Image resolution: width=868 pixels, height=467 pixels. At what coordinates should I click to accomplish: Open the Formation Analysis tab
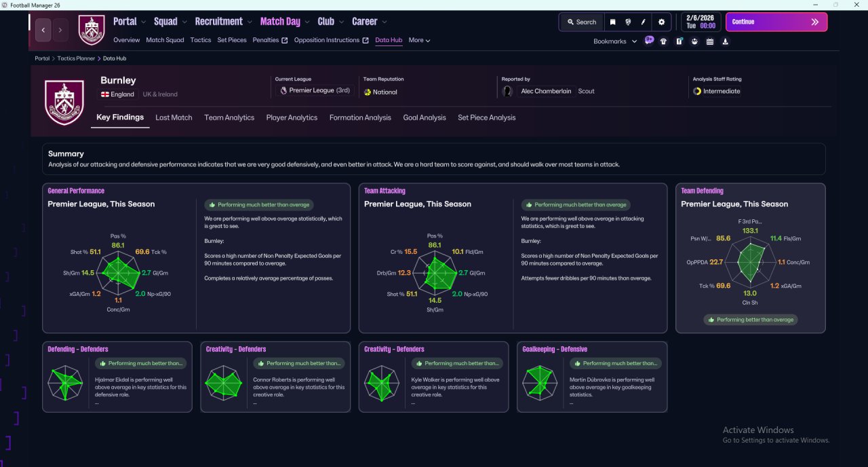[360, 117]
